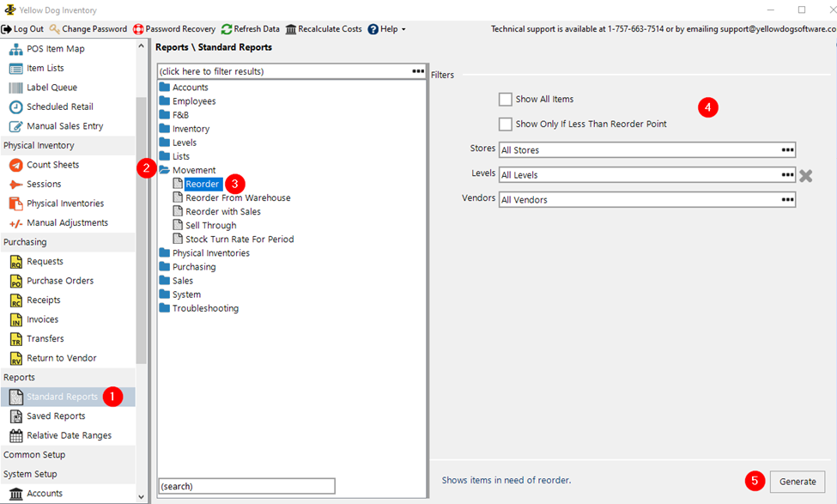Open the report filter ellipsis options
Viewport: 837px width, 504px height.
418,71
